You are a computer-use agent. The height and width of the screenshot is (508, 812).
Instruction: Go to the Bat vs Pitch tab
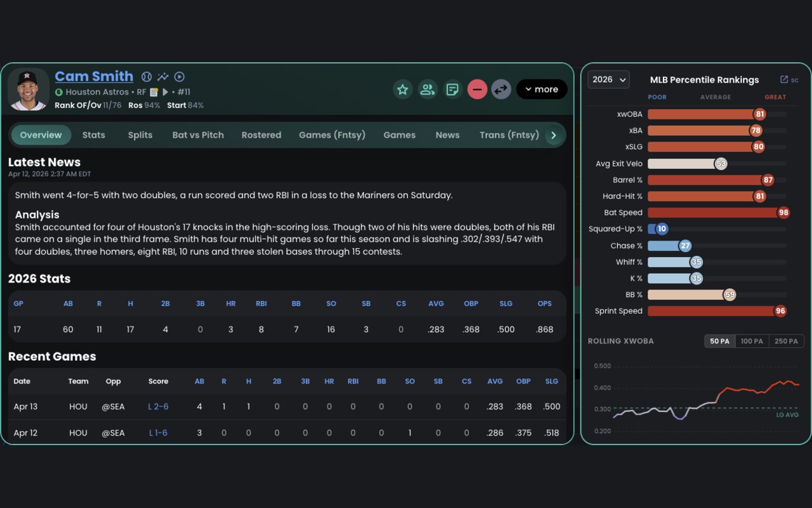[198, 135]
